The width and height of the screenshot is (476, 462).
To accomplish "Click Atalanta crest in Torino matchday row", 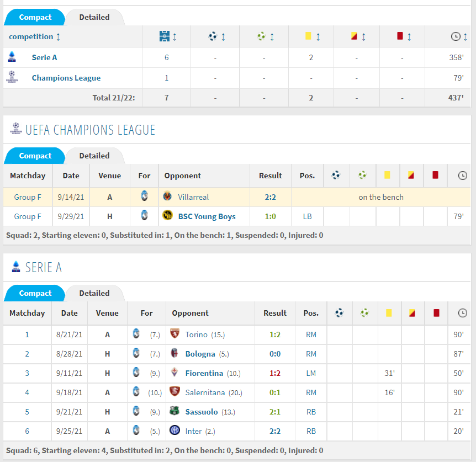I will click(136, 334).
